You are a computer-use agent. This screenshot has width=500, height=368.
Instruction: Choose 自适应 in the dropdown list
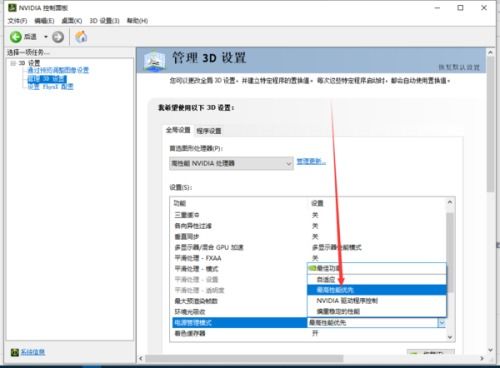376,279
